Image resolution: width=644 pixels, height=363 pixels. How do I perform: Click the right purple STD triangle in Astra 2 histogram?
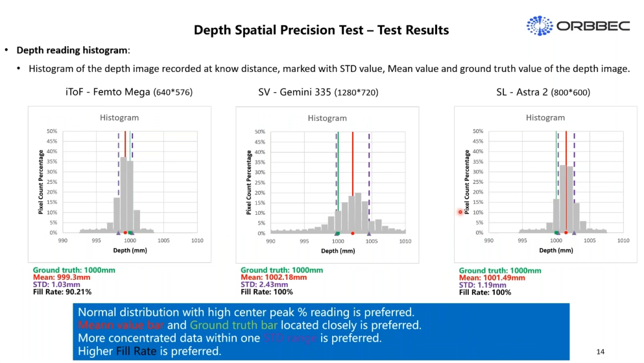coord(574,232)
